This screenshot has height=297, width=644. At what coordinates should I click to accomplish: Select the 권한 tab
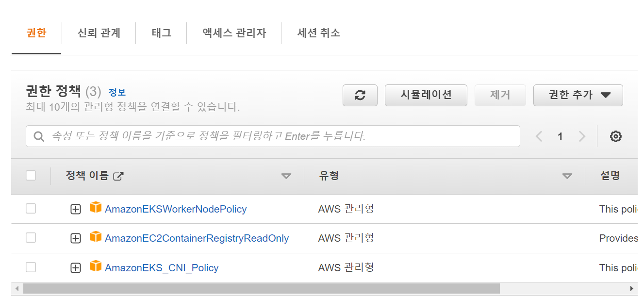[36, 33]
